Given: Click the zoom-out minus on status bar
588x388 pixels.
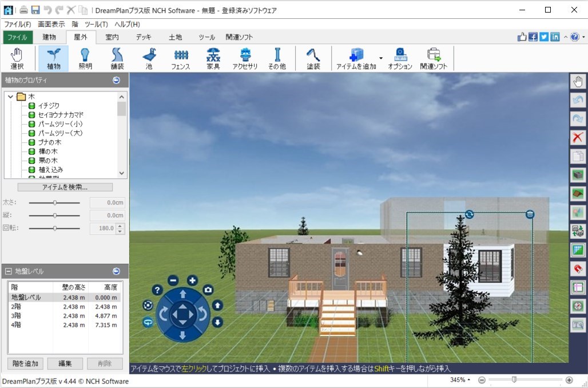Looking at the screenshot, I should 482,380.
